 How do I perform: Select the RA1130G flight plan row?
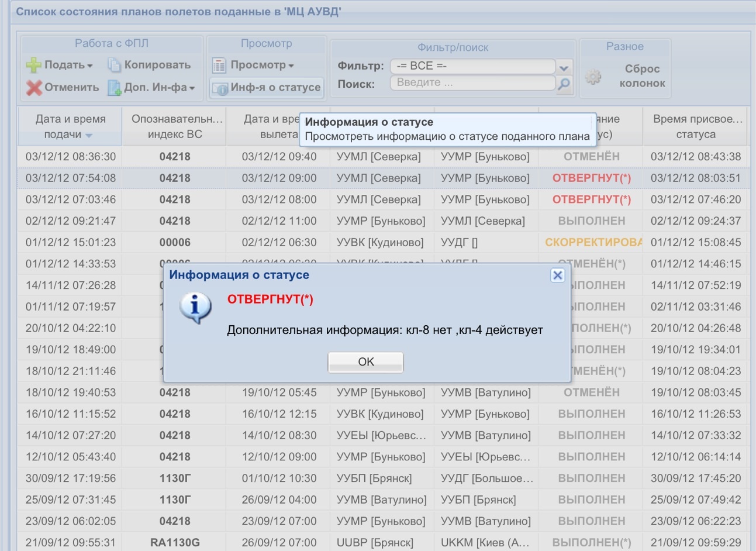[x=175, y=543]
